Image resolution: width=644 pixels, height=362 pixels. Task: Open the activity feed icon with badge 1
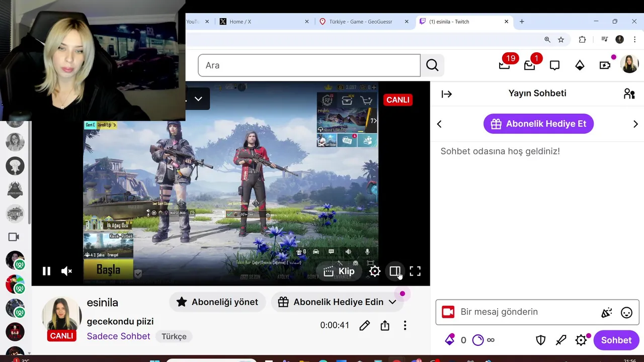[x=530, y=65]
